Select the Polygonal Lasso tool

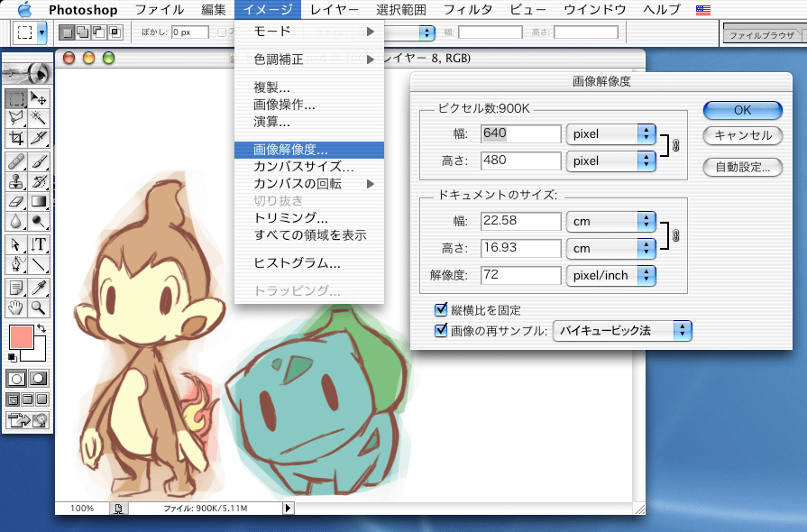[x=16, y=118]
